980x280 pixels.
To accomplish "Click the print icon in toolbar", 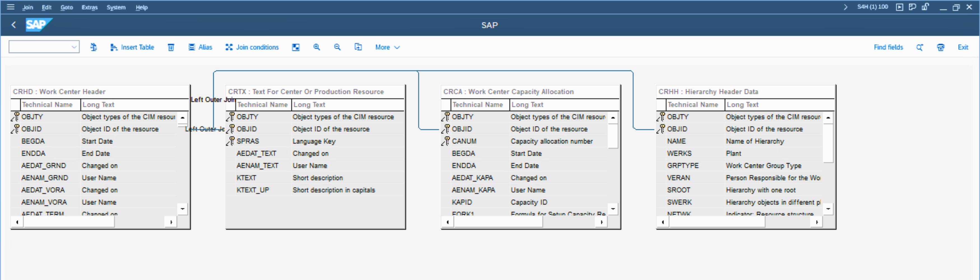I will 941,47.
